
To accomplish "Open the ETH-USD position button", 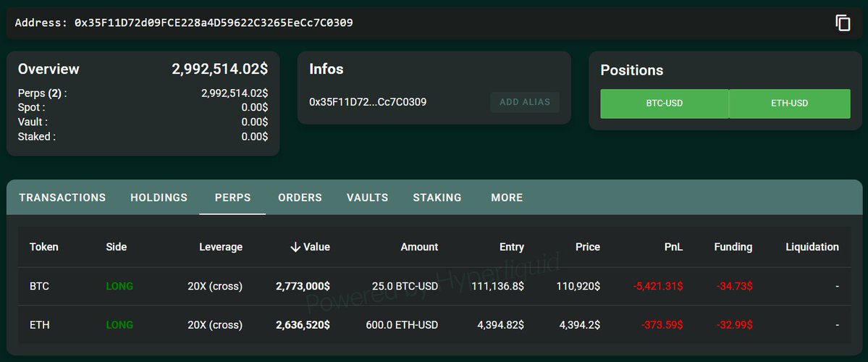I will pos(789,104).
